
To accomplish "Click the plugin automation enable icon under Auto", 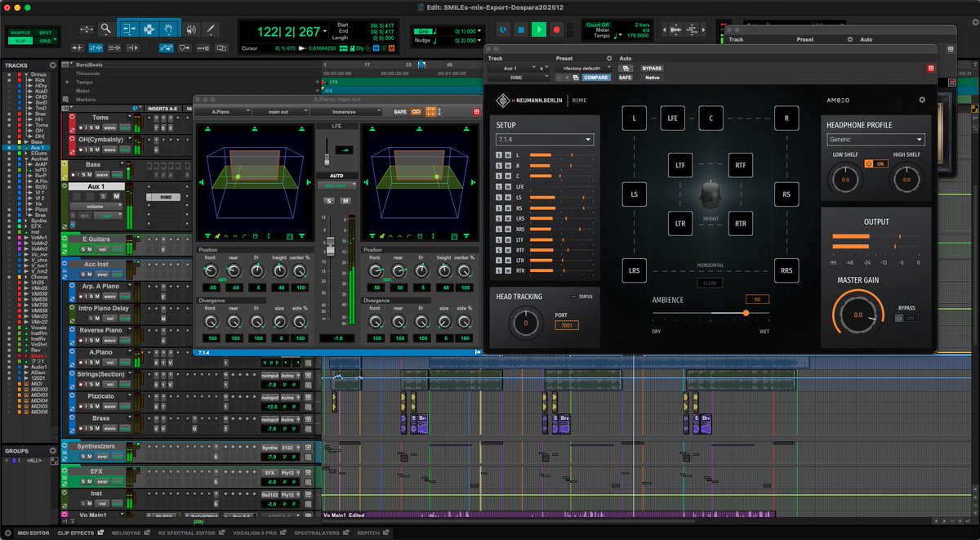I will click(626, 69).
